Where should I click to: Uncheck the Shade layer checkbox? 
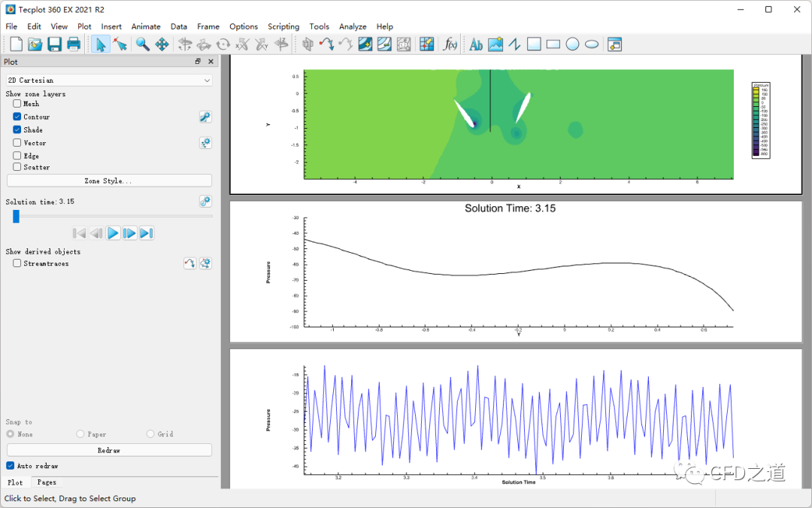coord(17,129)
